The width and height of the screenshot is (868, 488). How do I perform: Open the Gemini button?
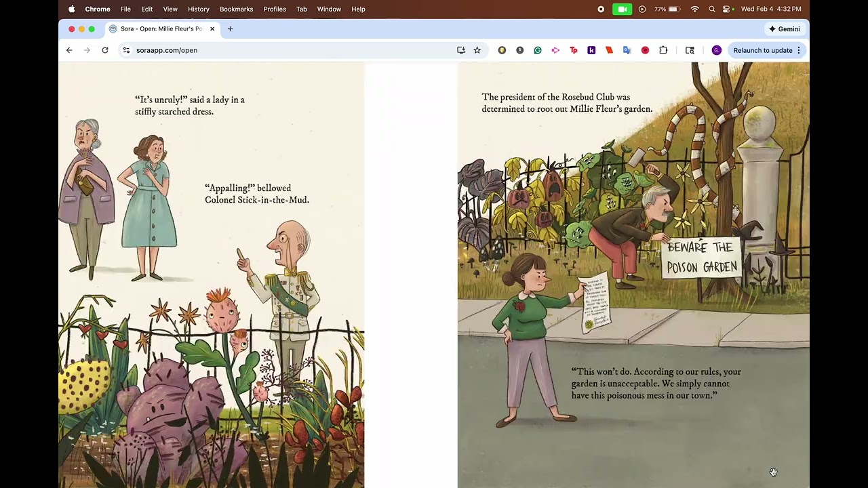click(x=785, y=29)
